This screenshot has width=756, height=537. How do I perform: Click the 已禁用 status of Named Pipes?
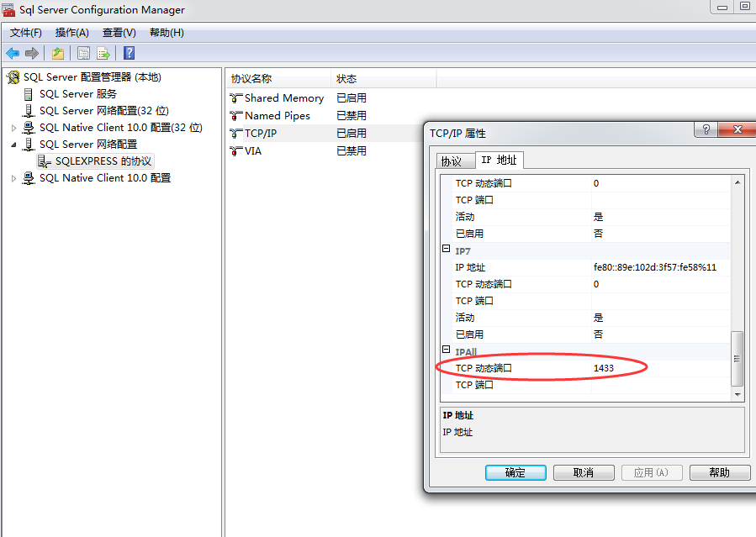pos(352,116)
